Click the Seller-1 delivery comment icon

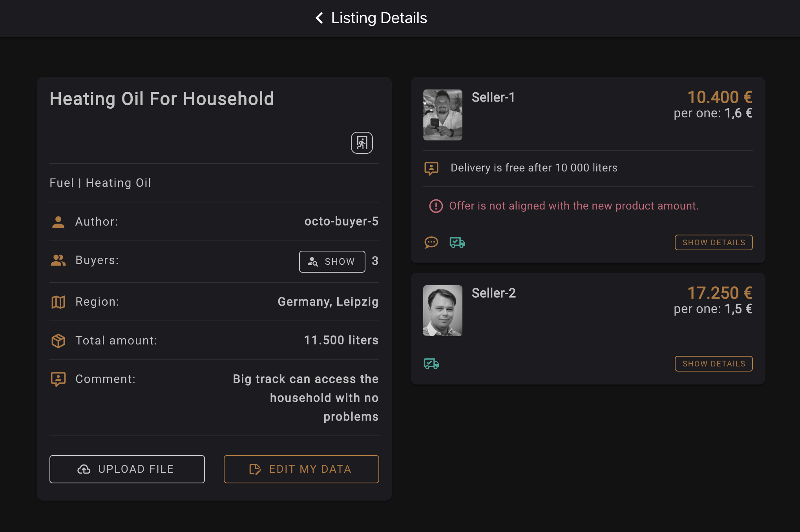tap(431, 168)
